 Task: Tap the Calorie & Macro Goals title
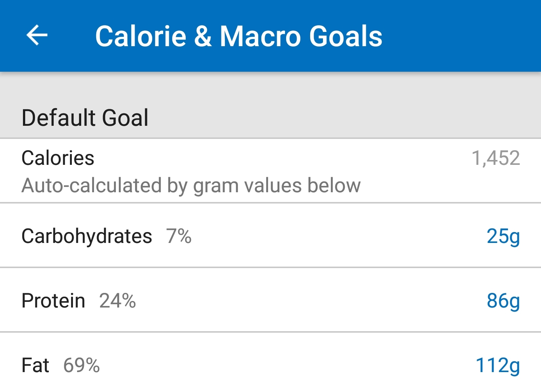tap(239, 36)
